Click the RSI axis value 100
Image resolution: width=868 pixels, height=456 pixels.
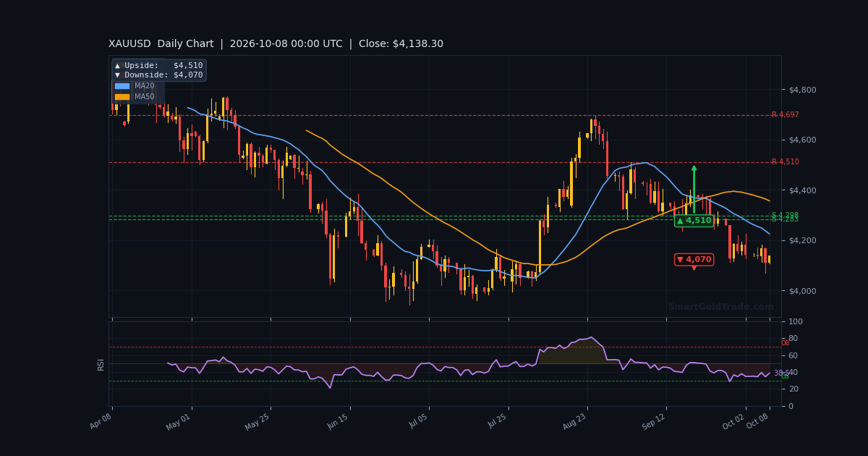coord(796,321)
